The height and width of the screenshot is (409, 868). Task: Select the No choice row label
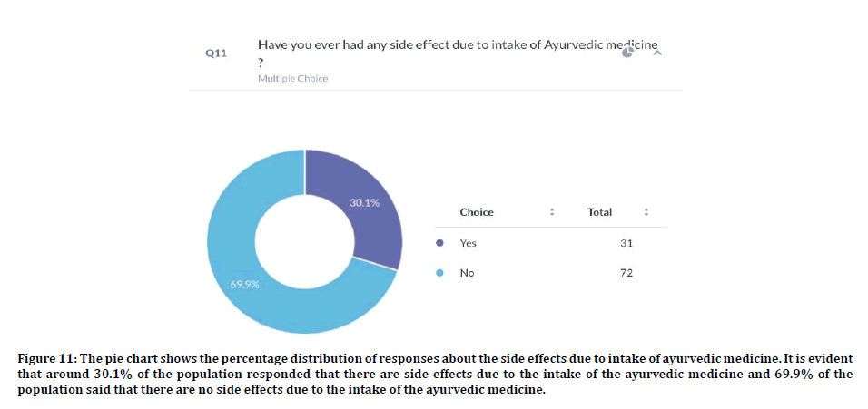point(467,272)
